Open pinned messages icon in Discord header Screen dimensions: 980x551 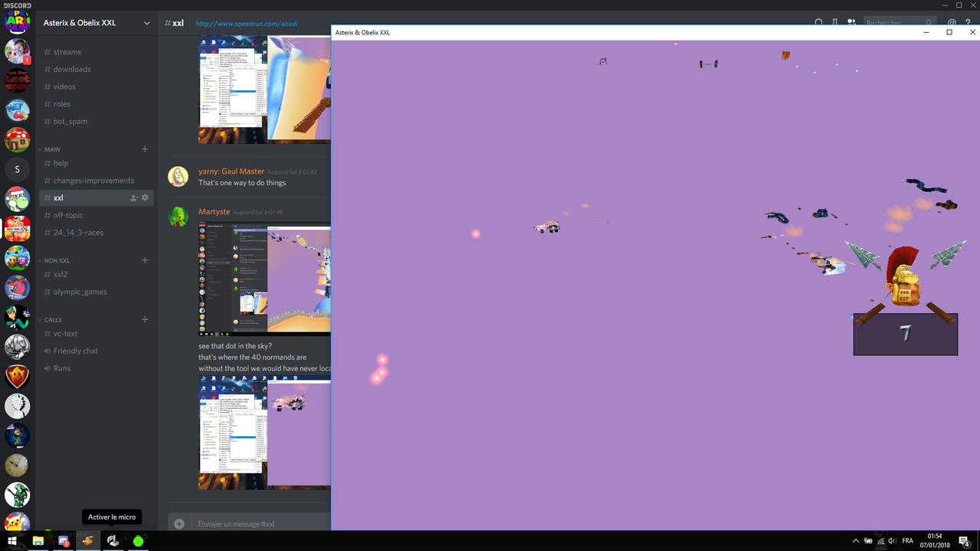point(835,23)
